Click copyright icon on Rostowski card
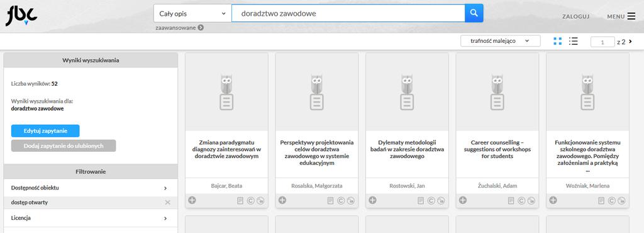This screenshot has height=233, width=644. (431, 201)
